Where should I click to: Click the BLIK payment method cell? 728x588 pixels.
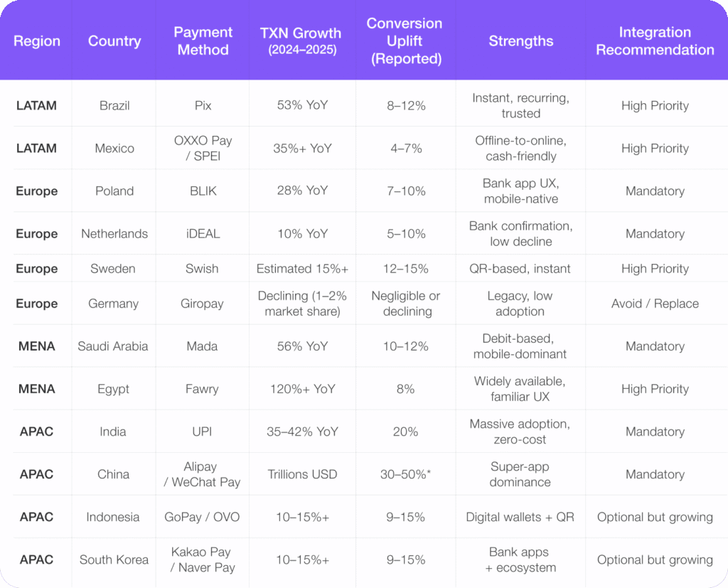pyautogui.click(x=203, y=191)
